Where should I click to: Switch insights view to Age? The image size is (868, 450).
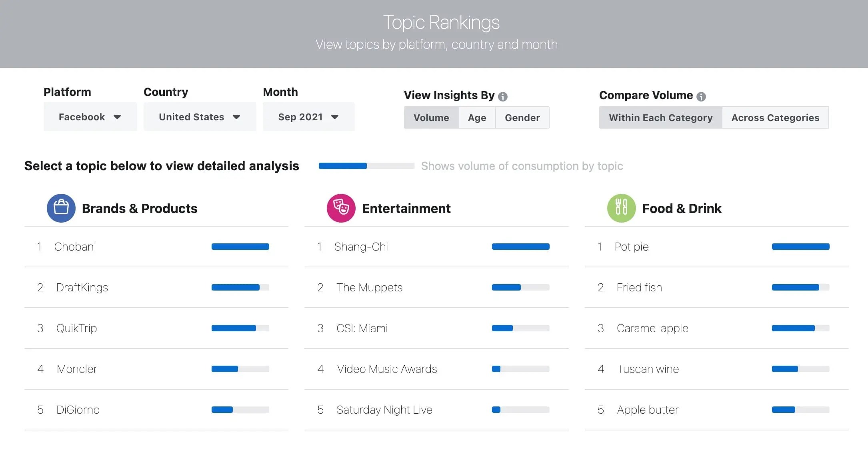pos(477,117)
